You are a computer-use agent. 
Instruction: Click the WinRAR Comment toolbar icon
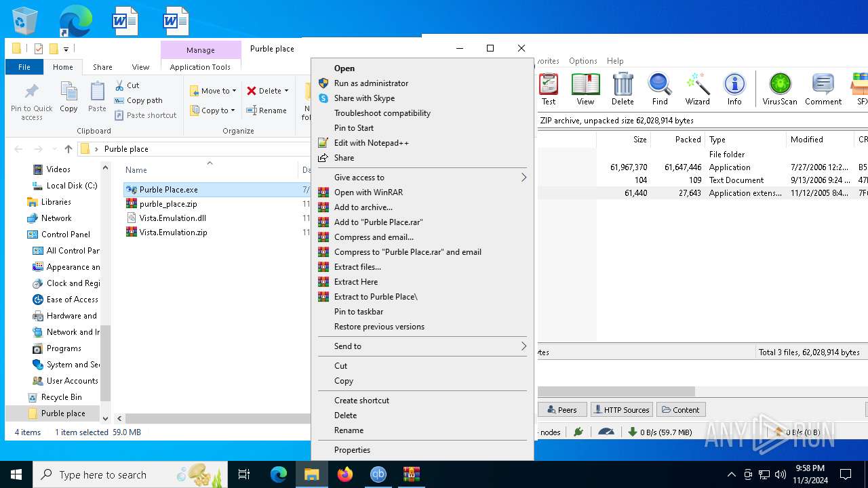(823, 89)
